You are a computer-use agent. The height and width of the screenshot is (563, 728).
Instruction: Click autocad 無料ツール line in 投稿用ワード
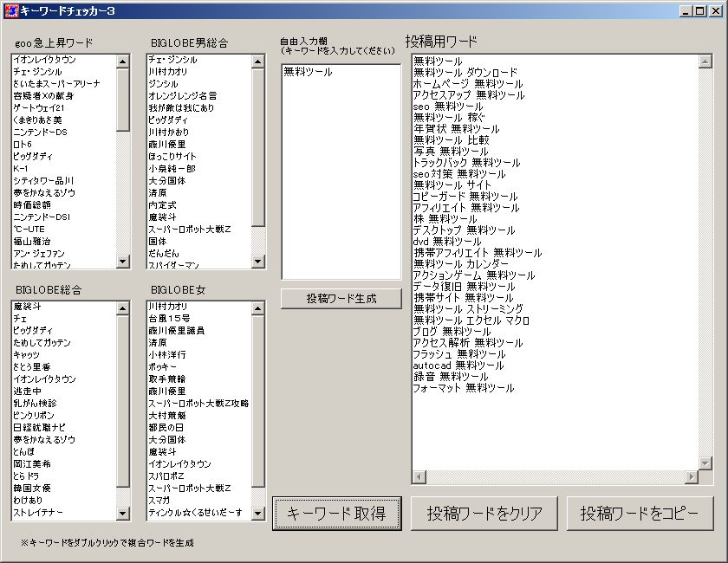tap(458, 366)
